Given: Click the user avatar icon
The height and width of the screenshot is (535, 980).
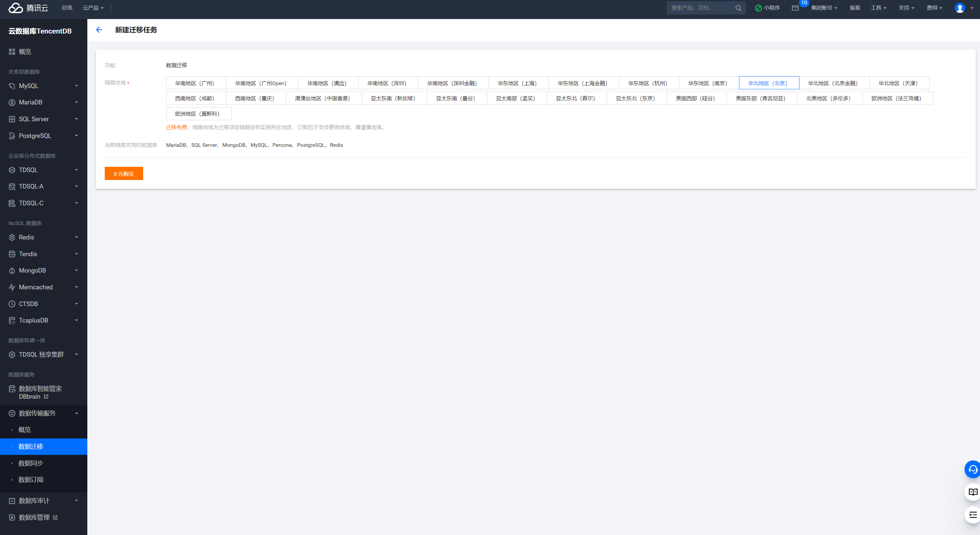Looking at the screenshot, I should click(x=959, y=8).
